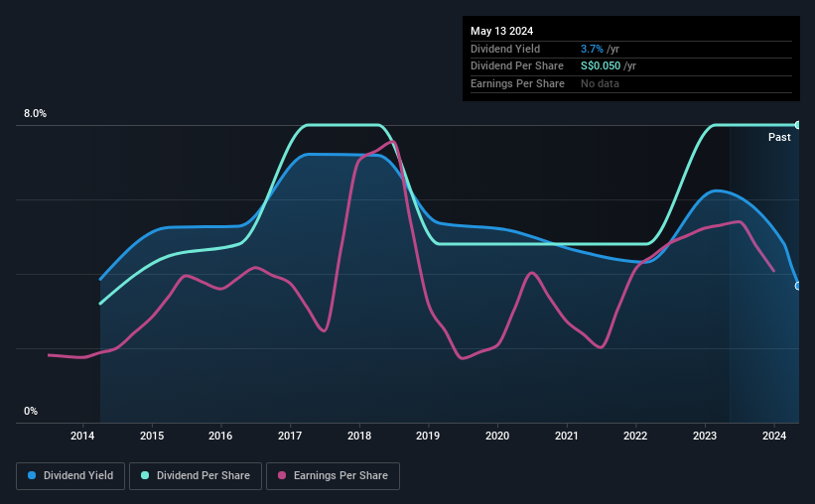815x504 pixels.
Task: Select the 2017 label on the time axis
Action: pyautogui.click(x=290, y=436)
